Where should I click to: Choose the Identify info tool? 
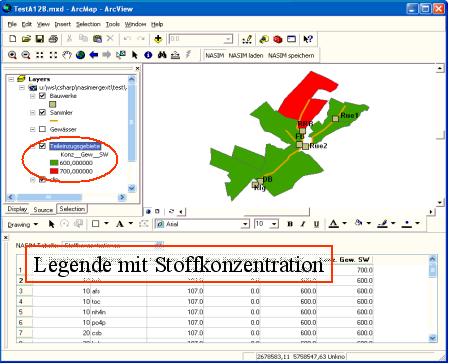[148, 55]
